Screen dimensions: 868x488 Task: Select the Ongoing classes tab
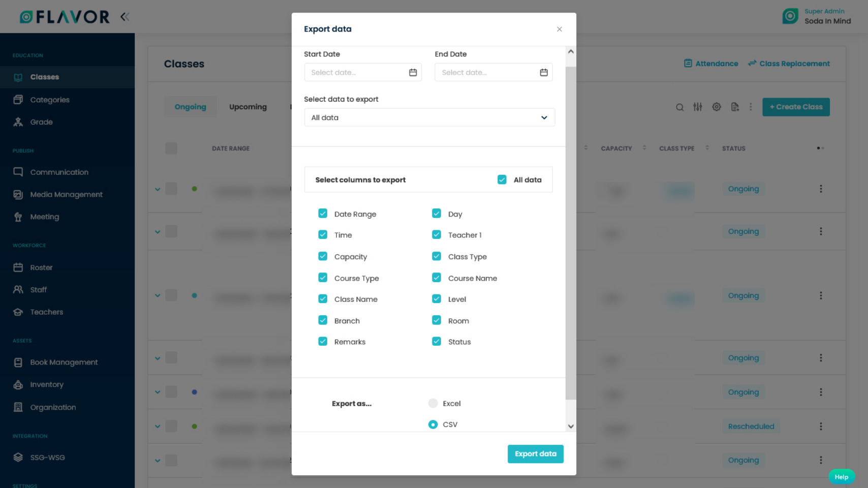190,107
